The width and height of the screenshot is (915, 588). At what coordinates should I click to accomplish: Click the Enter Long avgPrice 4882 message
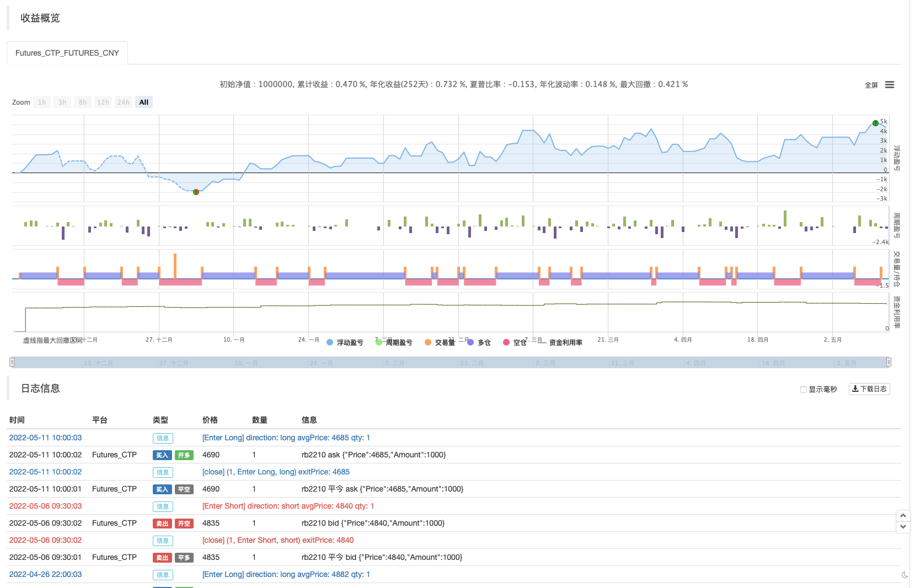pos(286,574)
